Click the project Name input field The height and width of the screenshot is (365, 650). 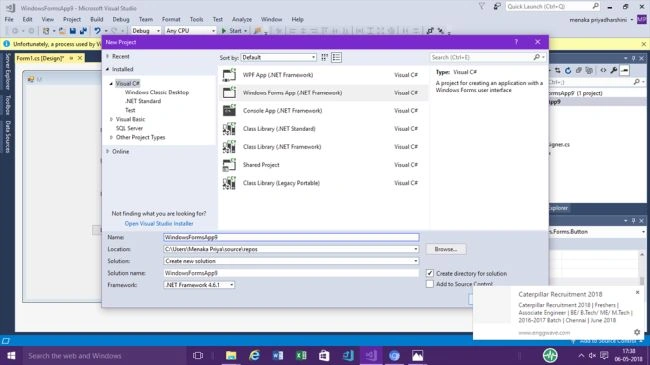coord(291,237)
